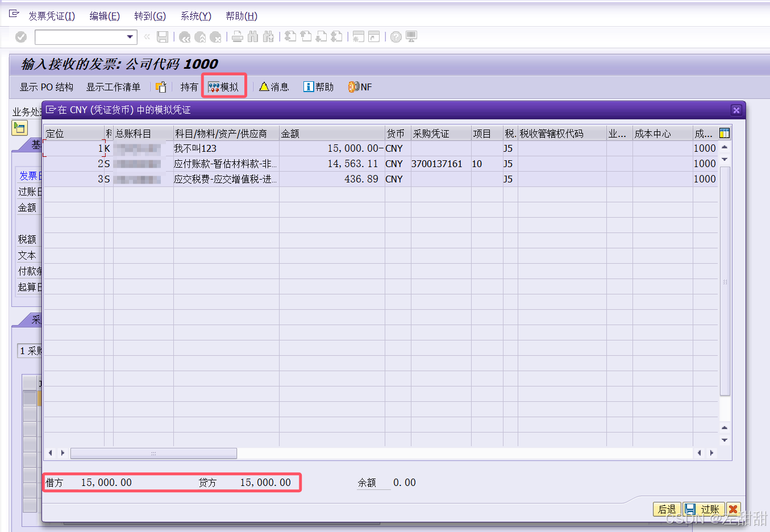This screenshot has width=770, height=532.
Task: Click the 货币 column header
Action: [398, 134]
